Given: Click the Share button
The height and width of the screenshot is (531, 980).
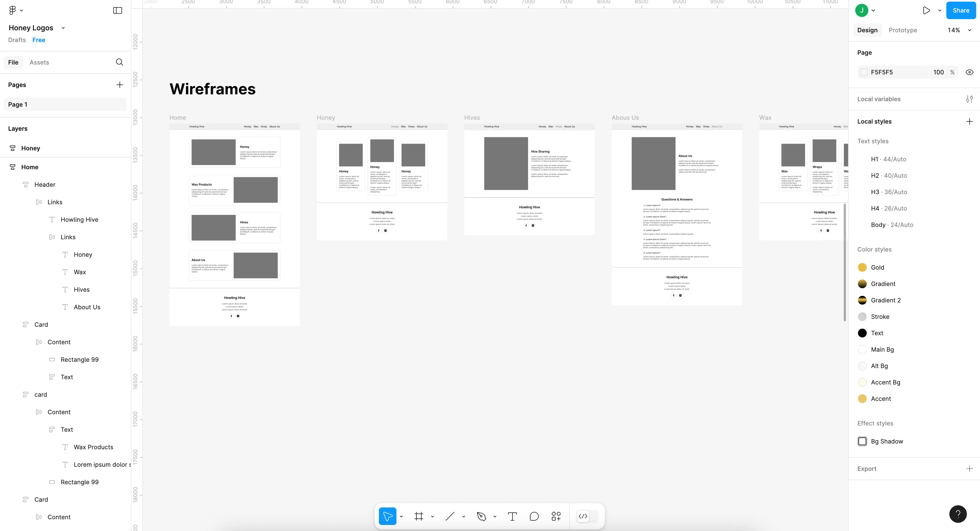Looking at the screenshot, I should pos(961,10).
